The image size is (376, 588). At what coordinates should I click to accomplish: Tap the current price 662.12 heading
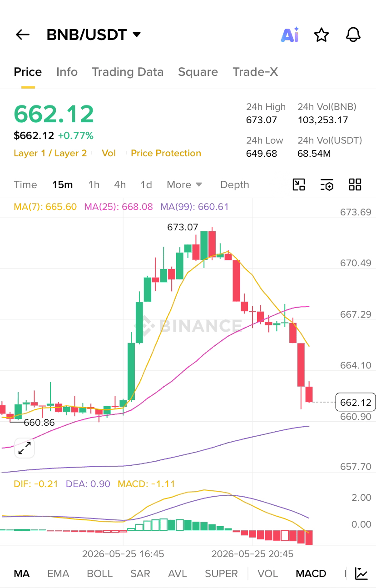click(54, 114)
